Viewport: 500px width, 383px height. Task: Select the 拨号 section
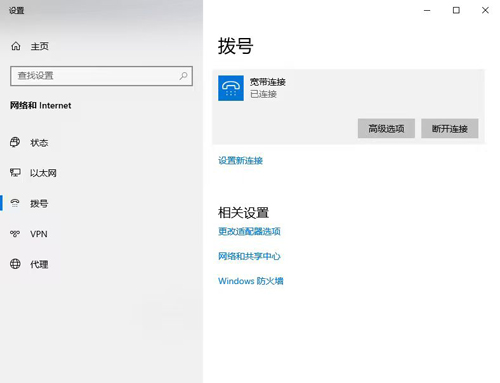tap(39, 203)
